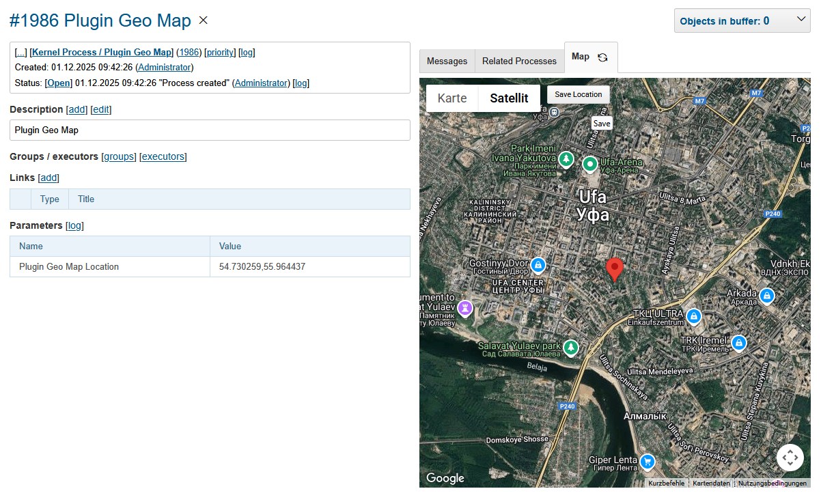Open the map pan/fullscreen control
The height and width of the screenshot is (504, 821).
790,458
